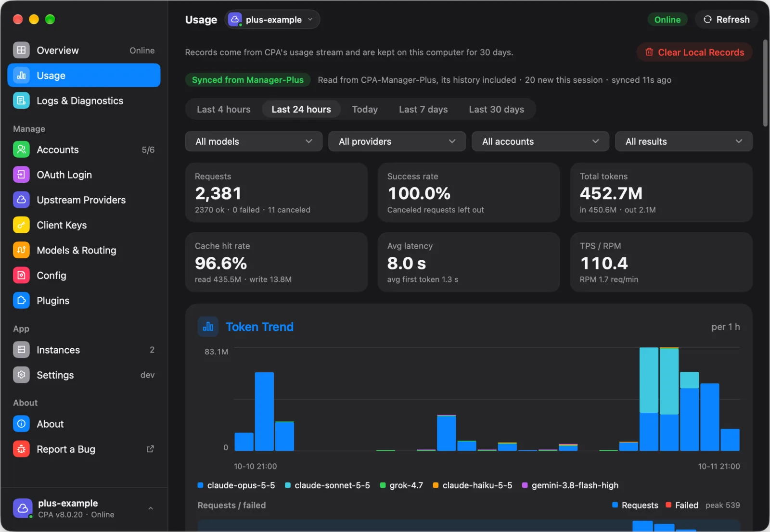The image size is (770, 532).
Task: Select the Upstream Providers cloud icon
Action: (x=21, y=200)
